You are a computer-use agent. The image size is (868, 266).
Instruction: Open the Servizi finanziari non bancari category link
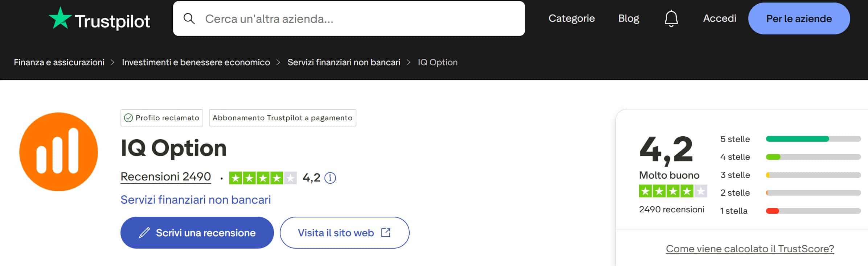click(196, 199)
